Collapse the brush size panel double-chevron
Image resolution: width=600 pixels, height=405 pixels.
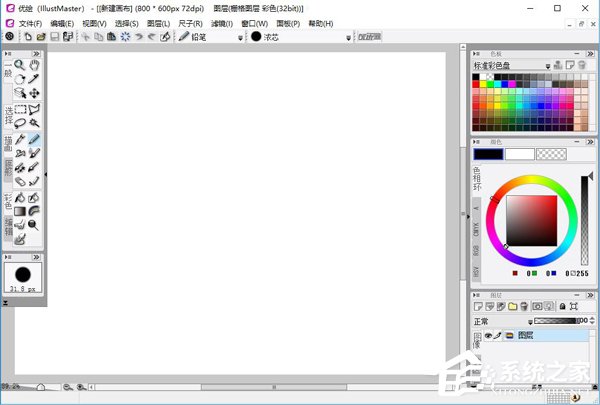click(36, 257)
